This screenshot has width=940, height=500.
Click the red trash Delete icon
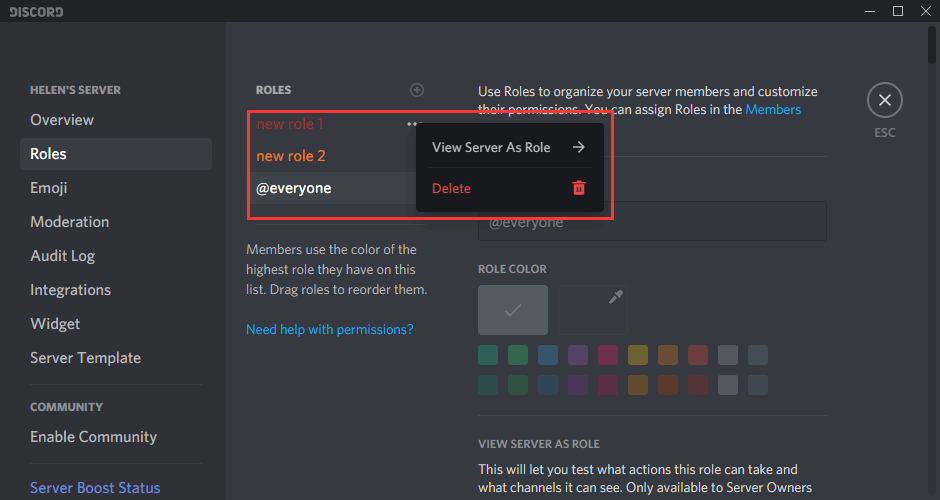(x=578, y=188)
